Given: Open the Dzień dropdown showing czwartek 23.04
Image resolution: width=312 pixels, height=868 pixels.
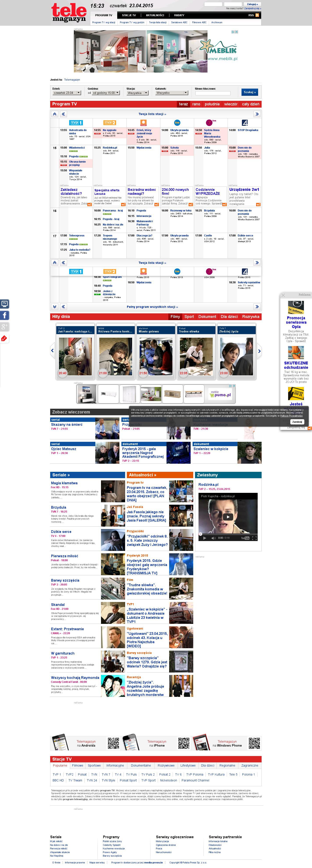Looking at the screenshot, I should [x=67, y=93].
